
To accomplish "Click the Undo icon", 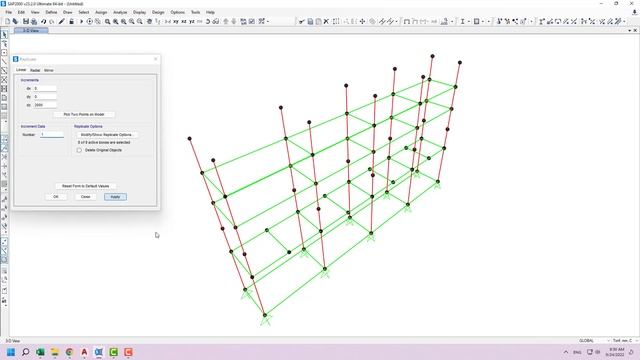I will coord(43,21).
